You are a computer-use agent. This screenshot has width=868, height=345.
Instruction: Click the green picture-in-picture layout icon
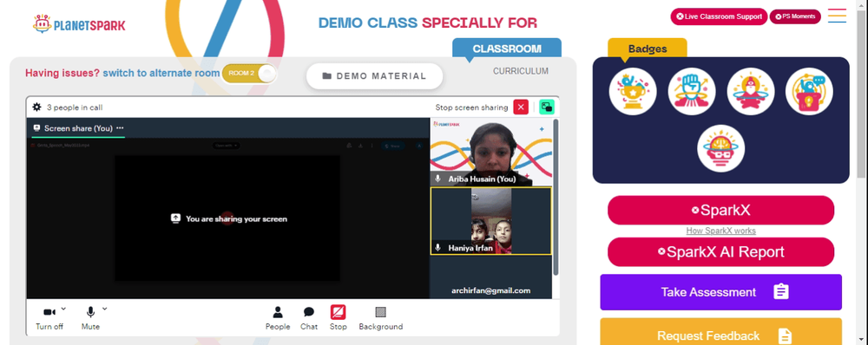547,107
